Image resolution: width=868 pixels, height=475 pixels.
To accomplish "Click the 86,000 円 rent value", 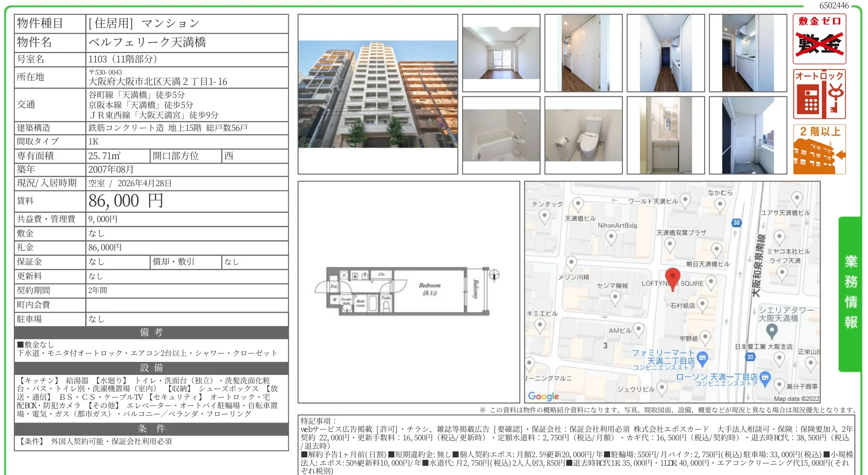I will pos(126,201).
